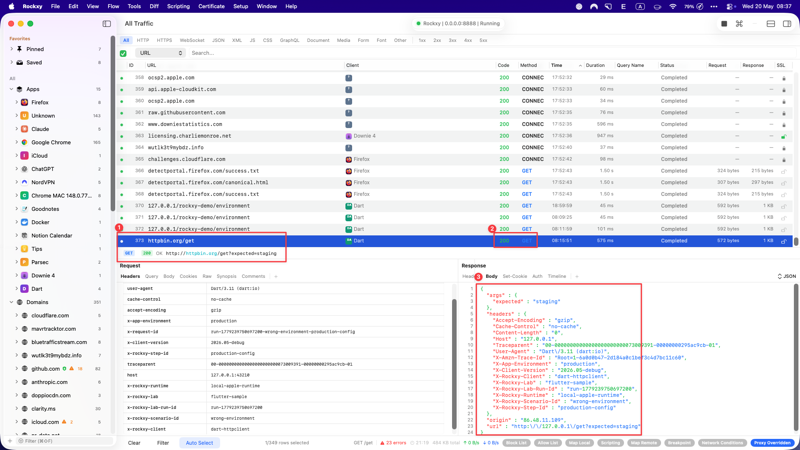Switch to horizontal split layout icon
Screen dimensions: 800x450
point(771,23)
